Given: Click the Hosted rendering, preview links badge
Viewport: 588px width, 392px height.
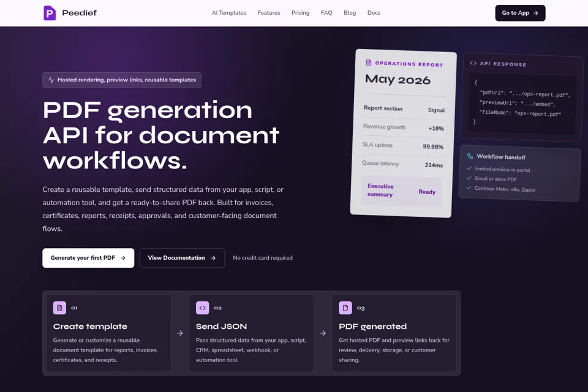Looking at the screenshot, I should (122, 80).
